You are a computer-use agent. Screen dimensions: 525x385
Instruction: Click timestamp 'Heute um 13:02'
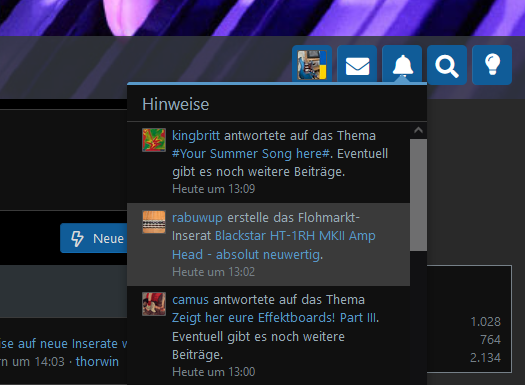(x=214, y=272)
